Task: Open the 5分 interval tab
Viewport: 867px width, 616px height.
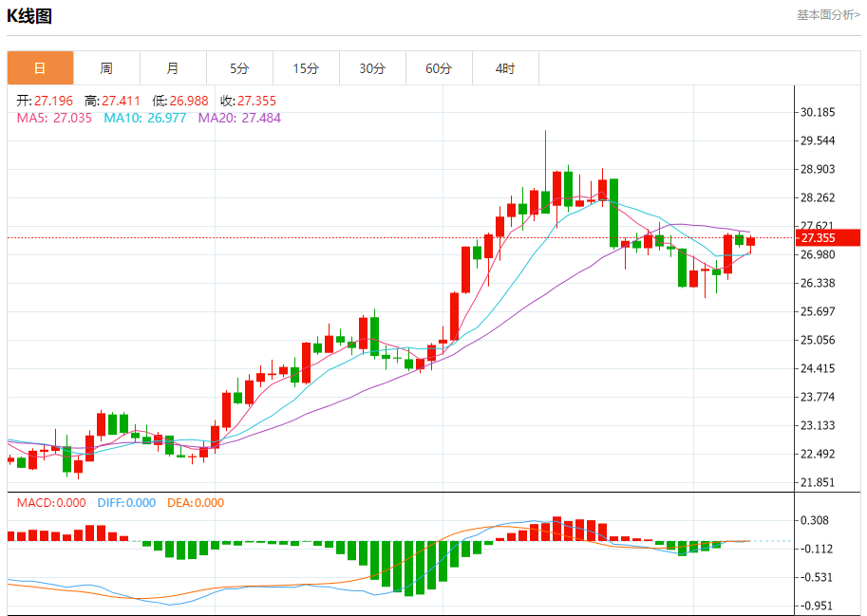Action: point(239,68)
